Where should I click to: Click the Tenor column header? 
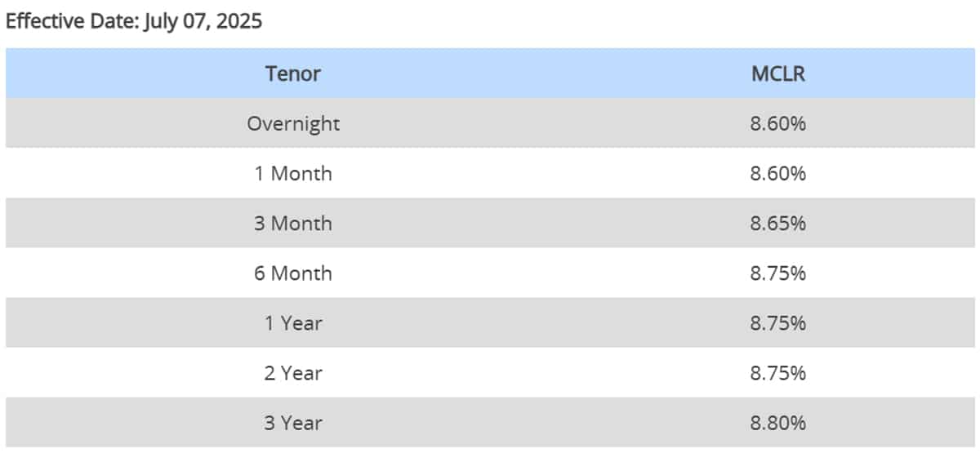(x=292, y=73)
